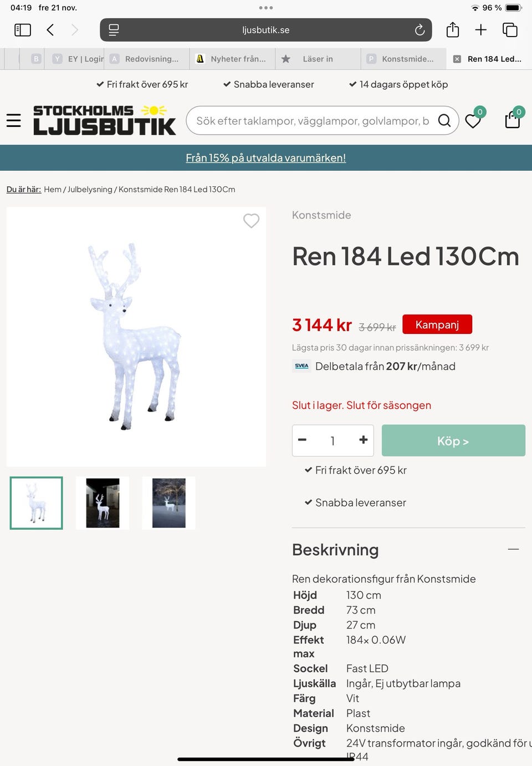
Task: Open the hamburger site menu
Action: click(x=14, y=120)
